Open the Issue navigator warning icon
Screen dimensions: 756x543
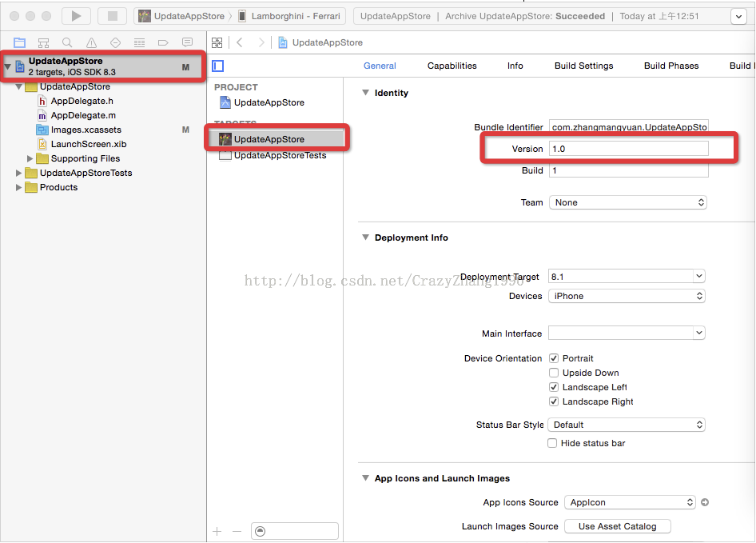[x=91, y=43]
